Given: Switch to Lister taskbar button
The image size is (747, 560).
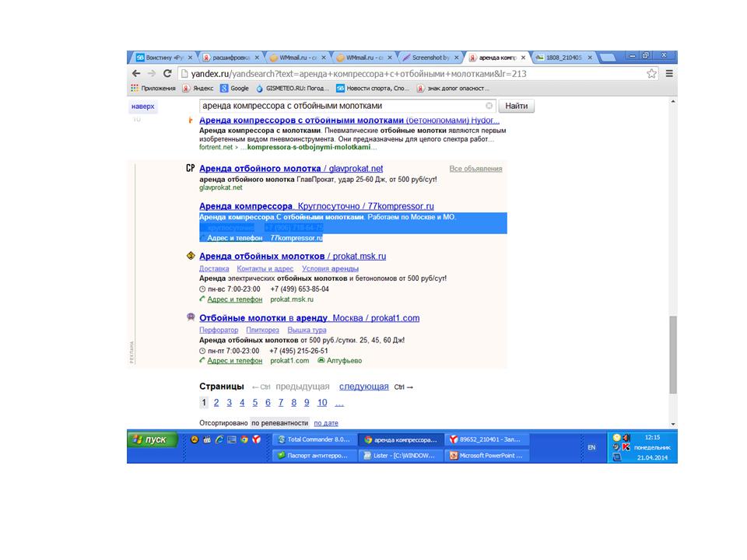Looking at the screenshot, I should pos(402,456).
